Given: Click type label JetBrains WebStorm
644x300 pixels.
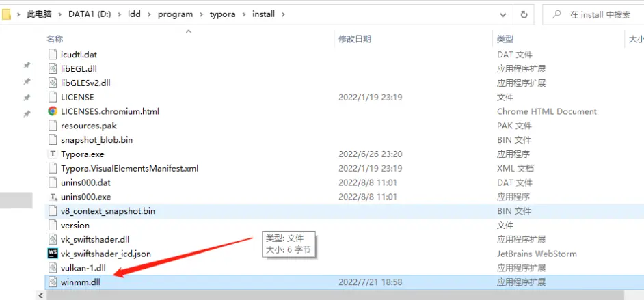Looking at the screenshot, I should pyautogui.click(x=537, y=254).
